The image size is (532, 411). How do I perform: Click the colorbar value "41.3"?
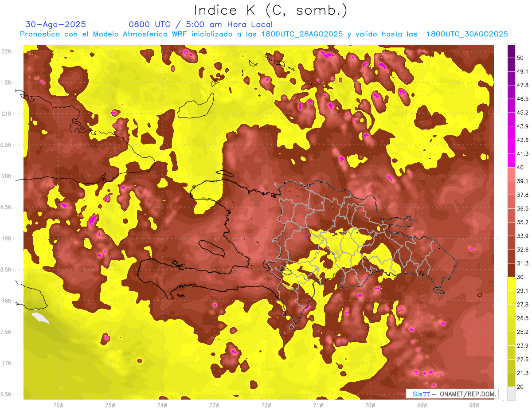coord(522,154)
